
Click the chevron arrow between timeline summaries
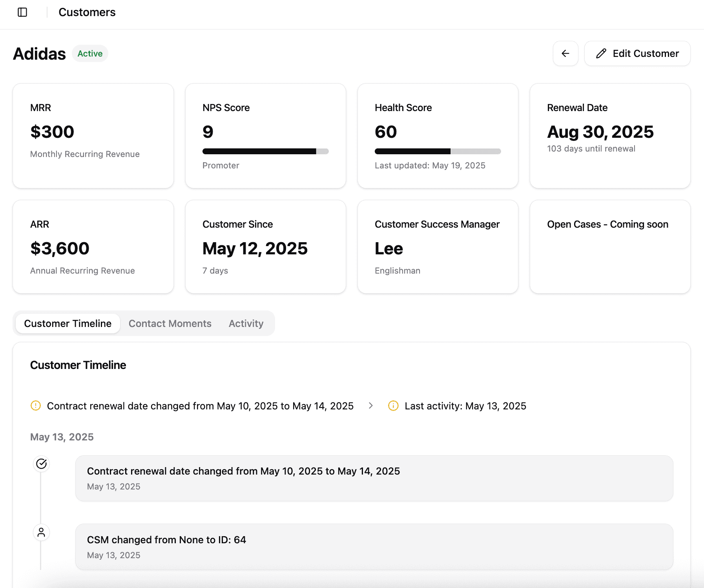coord(371,405)
